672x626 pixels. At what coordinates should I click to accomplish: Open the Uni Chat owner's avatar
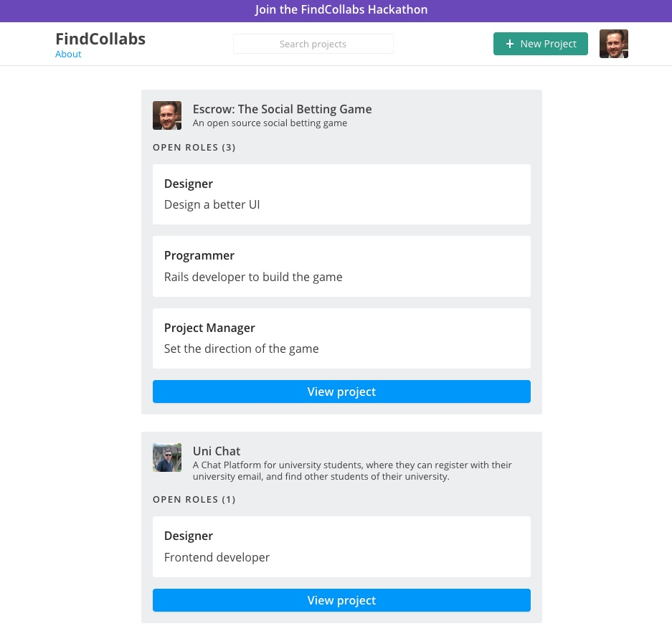click(167, 457)
